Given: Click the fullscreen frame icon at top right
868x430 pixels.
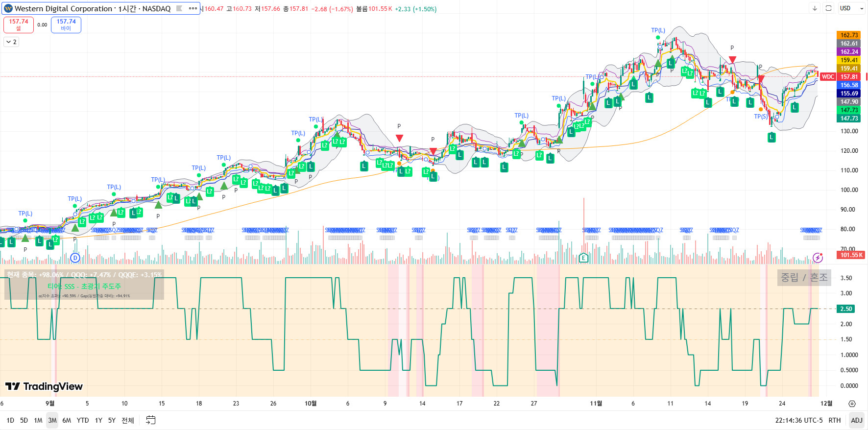Looking at the screenshot, I should [x=828, y=8].
